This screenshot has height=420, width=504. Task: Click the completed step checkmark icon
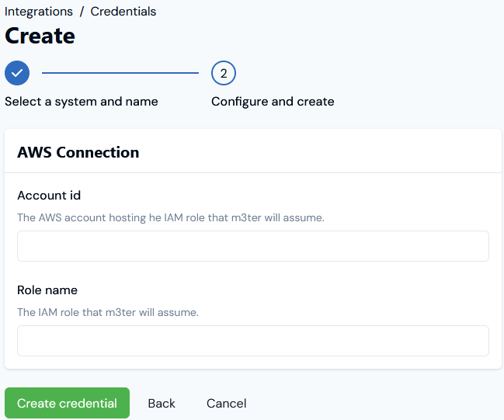(x=17, y=73)
